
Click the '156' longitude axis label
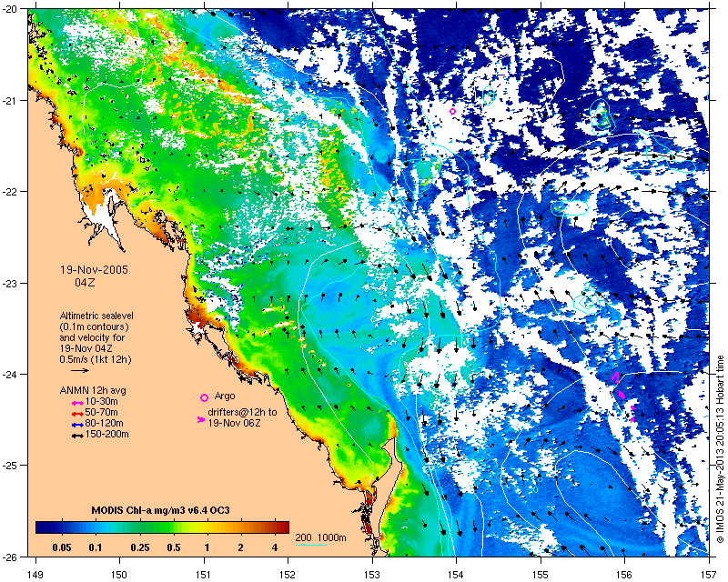pos(624,575)
